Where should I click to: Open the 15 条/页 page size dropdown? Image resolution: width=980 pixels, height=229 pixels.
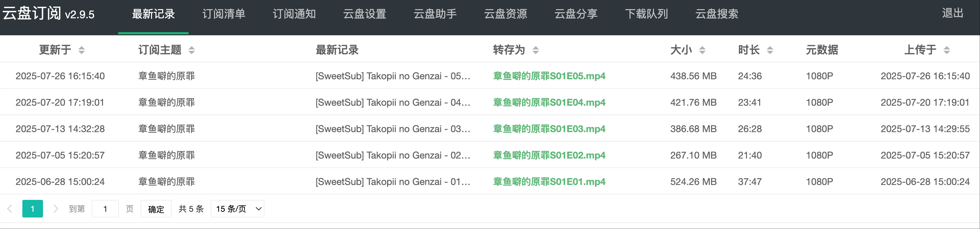[237, 208]
